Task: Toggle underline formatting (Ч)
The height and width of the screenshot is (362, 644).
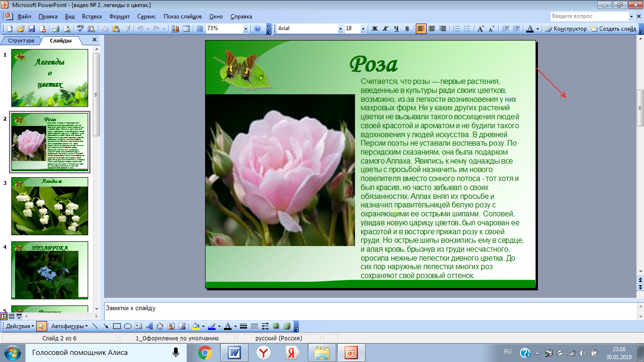Action: (396, 29)
